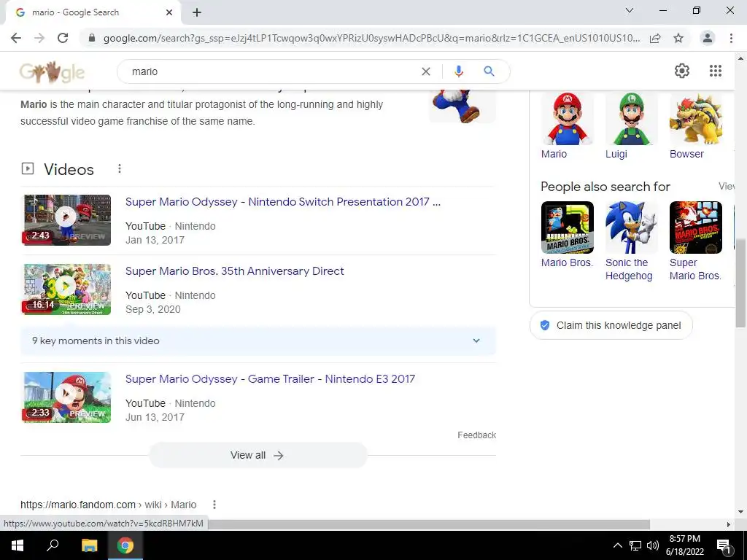
Task: Open the 'Bowser' character link
Action: pyautogui.click(x=686, y=154)
